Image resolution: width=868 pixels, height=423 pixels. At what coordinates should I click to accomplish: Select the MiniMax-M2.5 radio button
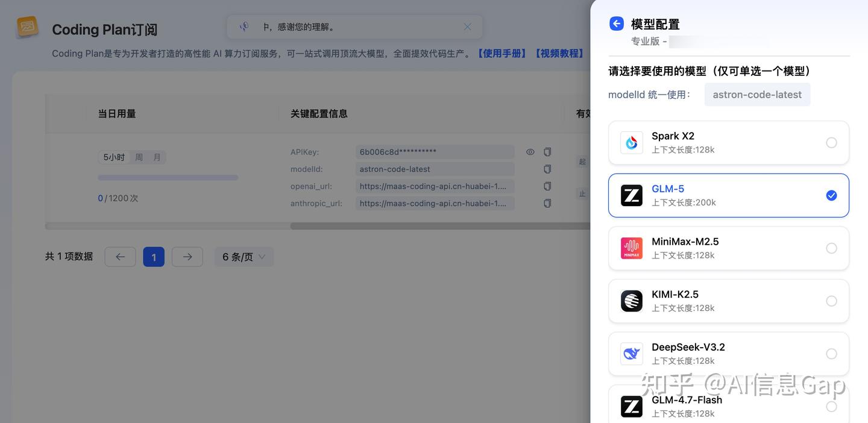(831, 248)
